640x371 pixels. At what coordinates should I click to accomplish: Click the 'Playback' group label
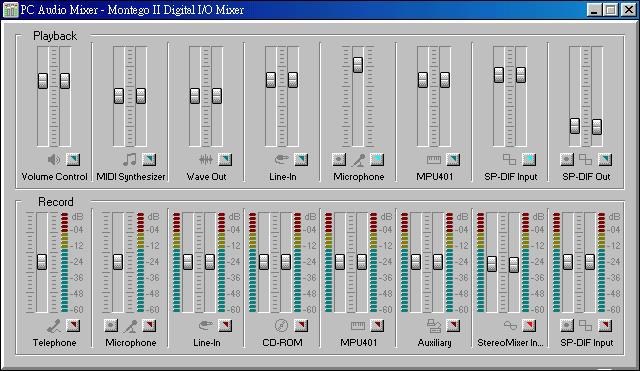55,36
